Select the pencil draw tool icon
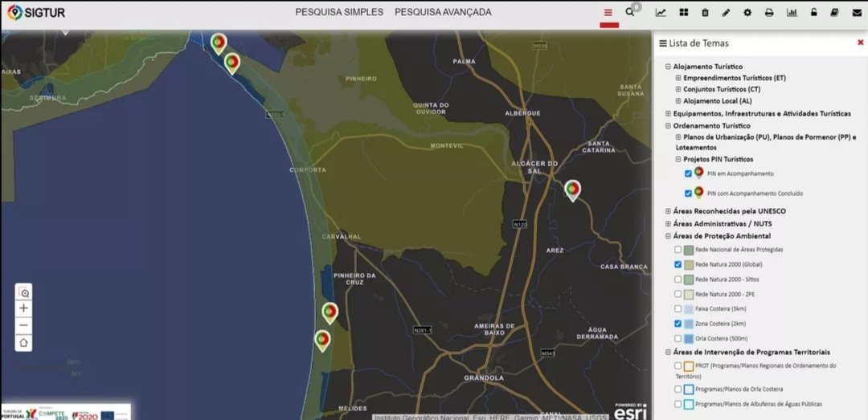The image size is (868, 420). click(727, 13)
